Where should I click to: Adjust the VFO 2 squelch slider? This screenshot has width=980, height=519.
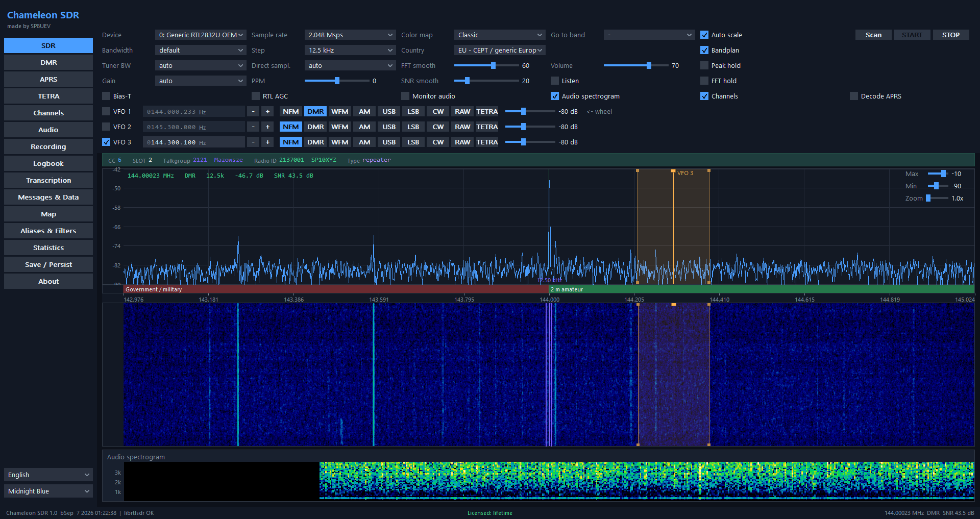point(530,127)
